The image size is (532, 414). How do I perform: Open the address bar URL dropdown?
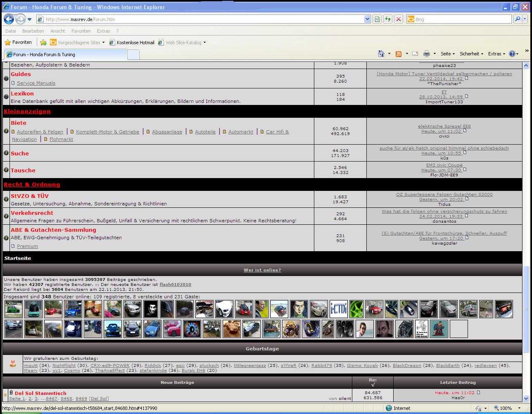pos(367,19)
